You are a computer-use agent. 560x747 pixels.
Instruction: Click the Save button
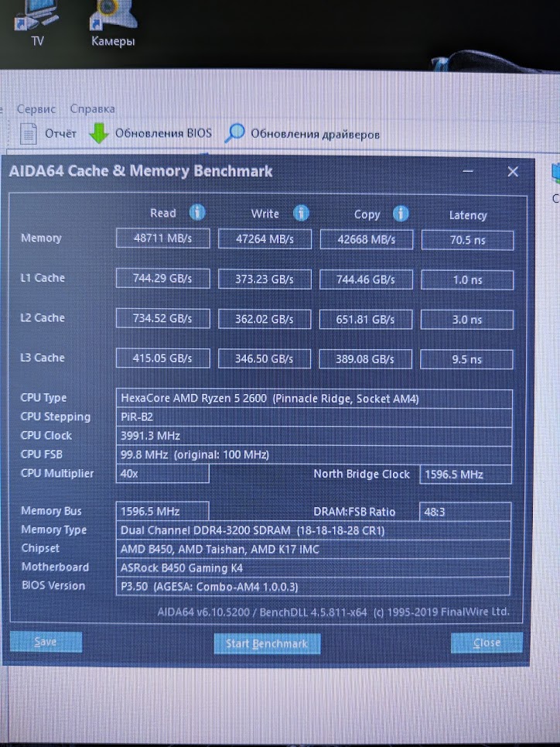(46, 642)
